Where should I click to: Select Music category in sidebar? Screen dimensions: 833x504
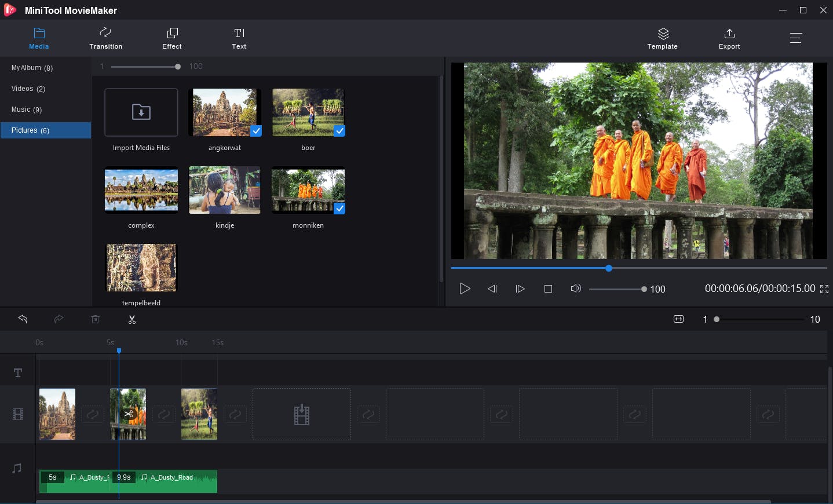(27, 109)
